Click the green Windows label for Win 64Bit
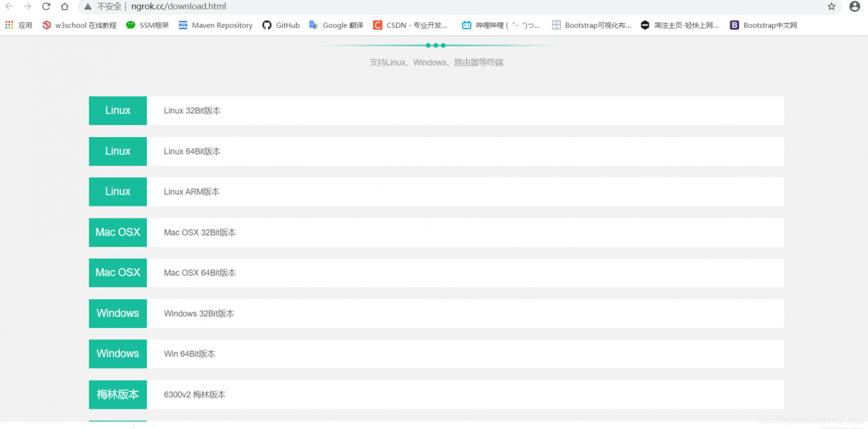The image size is (868, 429). coord(118,354)
